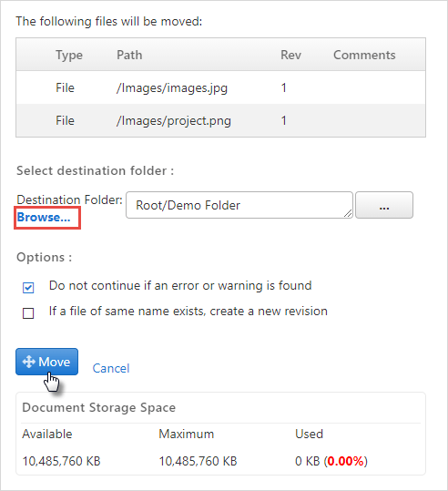Select the /Images/images.jpg file row
Viewport: 448px width, 491px height.
pyautogui.click(x=220, y=87)
